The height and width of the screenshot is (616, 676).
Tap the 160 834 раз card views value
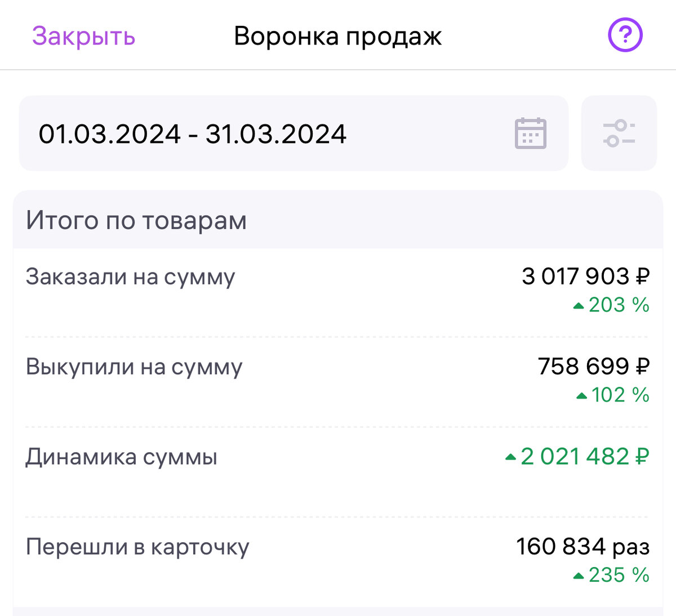[x=582, y=547]
